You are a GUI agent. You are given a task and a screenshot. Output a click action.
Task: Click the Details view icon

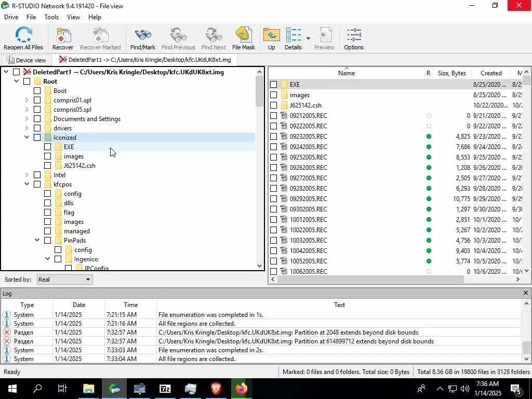click(293, 38)
